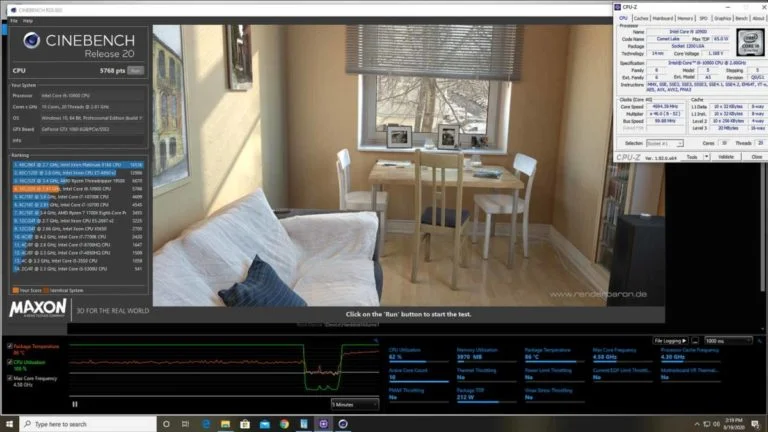Viewport: 768px width, 432px height.
Task: Open the clock and date in the taskbar
Action: coord(735,424)
